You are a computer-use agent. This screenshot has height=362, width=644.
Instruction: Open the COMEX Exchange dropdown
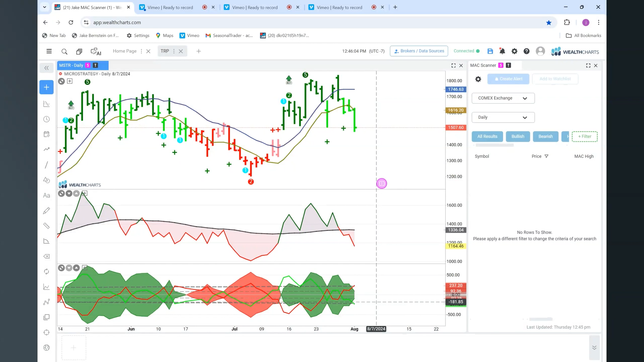(x=503, y=98)
